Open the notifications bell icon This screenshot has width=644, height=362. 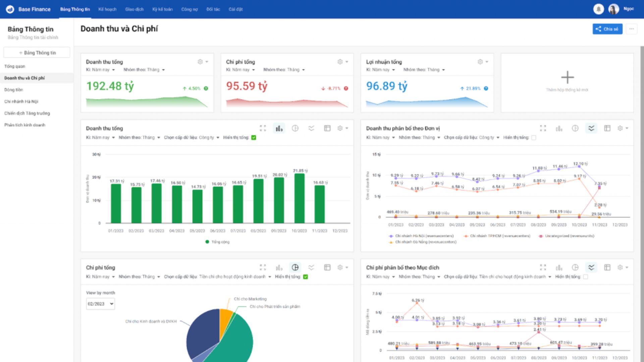coord(598,9)
